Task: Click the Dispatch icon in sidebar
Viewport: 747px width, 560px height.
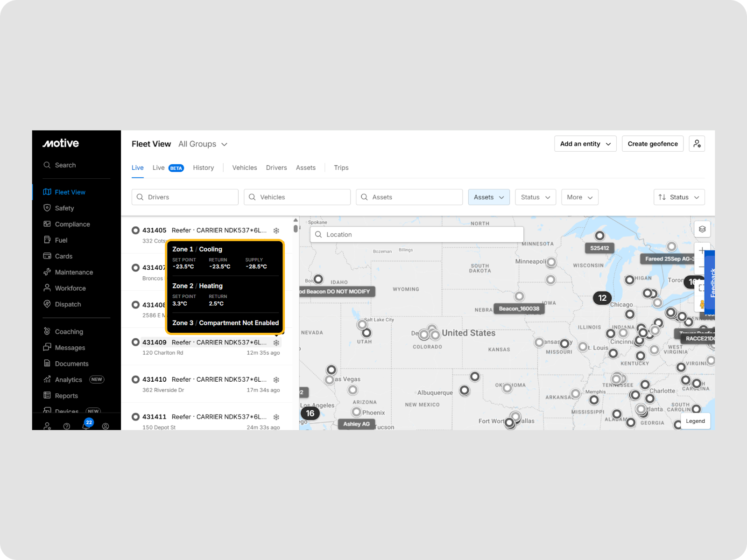Action: pyautogui.click(x=47, y=304)
